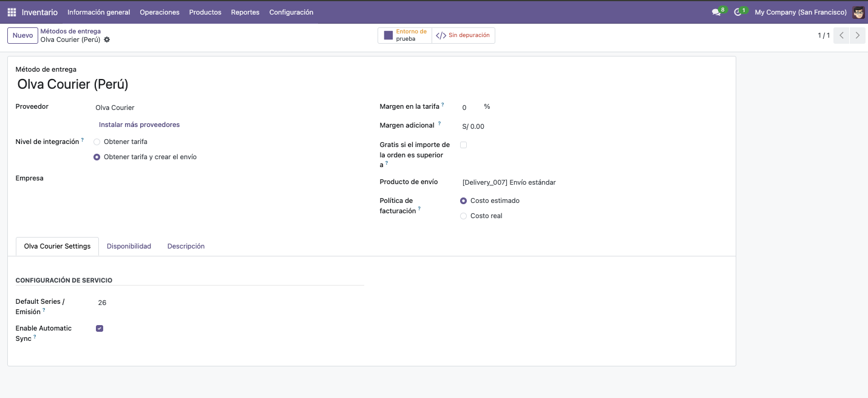Click the CONFIGURACIÓN DE SERVICIO section heading
This screenshot has height=398, width=868.
click(64, 280)
